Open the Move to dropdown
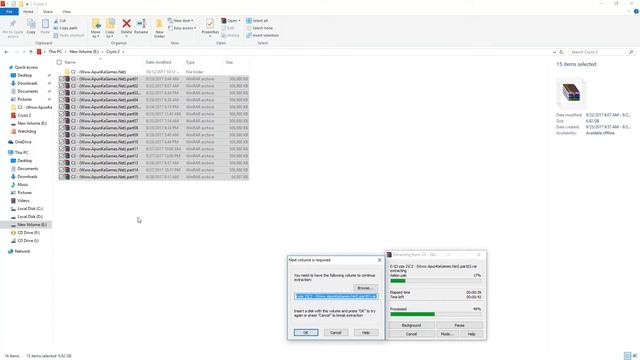This screenshot has height=360, width=640. (96, 34)
